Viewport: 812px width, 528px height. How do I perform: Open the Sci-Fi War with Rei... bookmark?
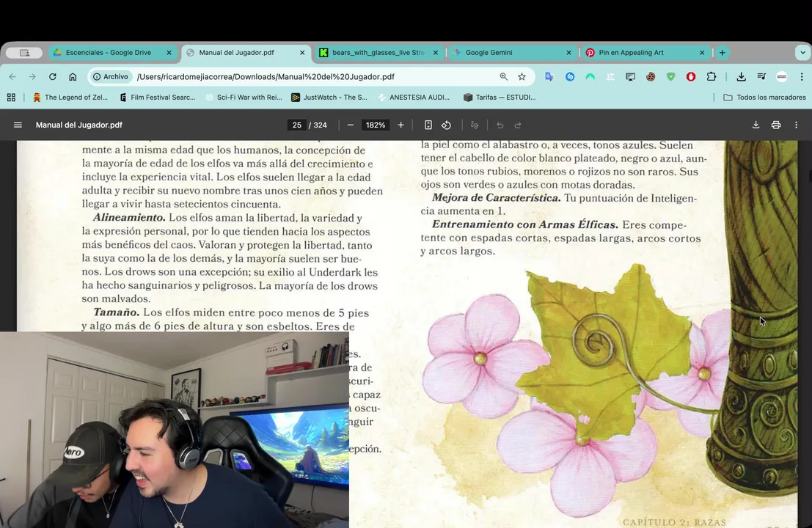pyautogui.click(x=244, y=98)
